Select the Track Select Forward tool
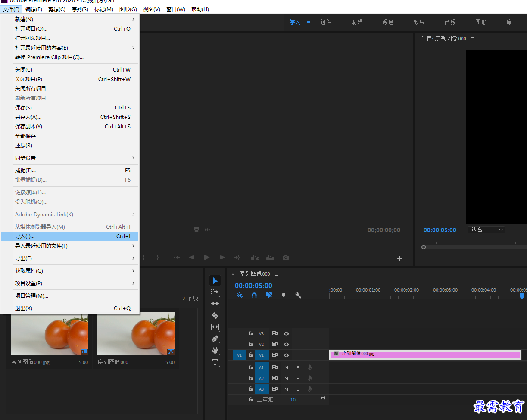Screen dimensions: 527x420 pos(215,292)
